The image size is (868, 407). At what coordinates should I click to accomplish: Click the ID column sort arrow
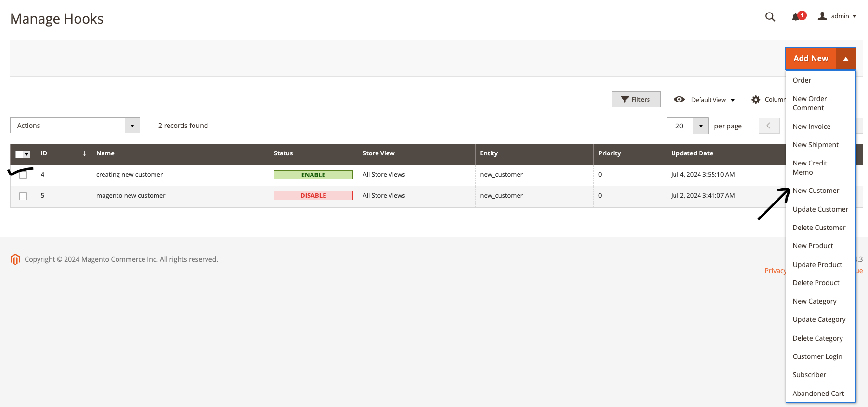[84, 153]
